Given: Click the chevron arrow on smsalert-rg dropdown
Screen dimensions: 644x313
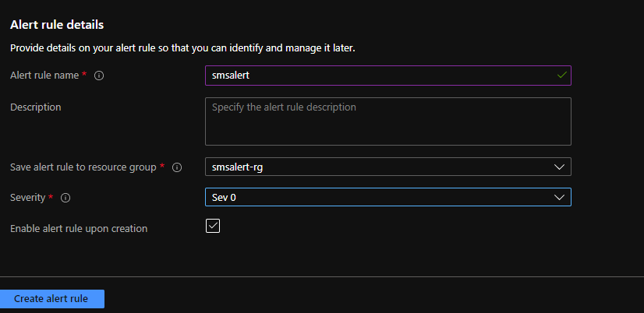Looking at the screenshot, I should click(559, 167).
